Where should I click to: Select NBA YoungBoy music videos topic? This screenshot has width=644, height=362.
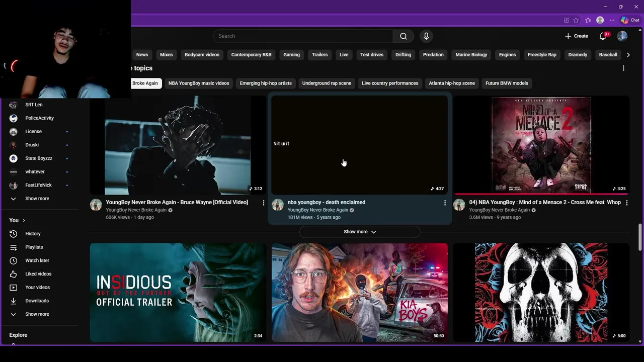[199, 83]
